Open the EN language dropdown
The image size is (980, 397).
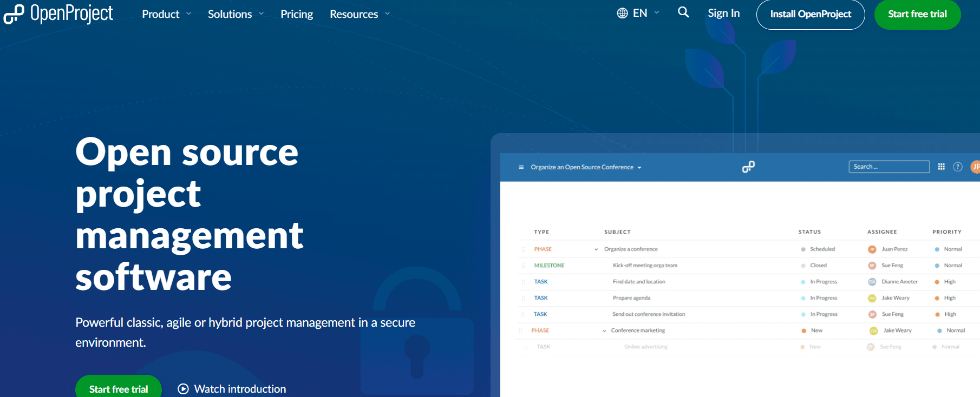coord(645,13)
